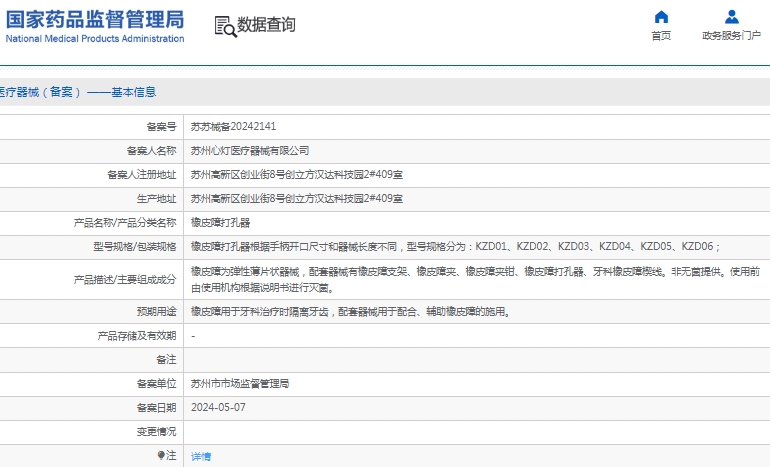Click the 医疗器械（备案）——基本信息 heading

pos(77,92)
